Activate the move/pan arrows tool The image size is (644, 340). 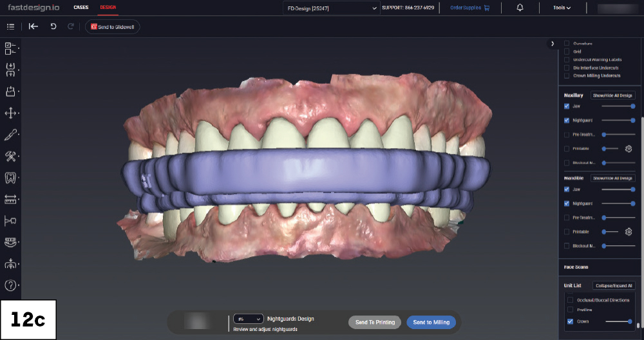point(10,113)
